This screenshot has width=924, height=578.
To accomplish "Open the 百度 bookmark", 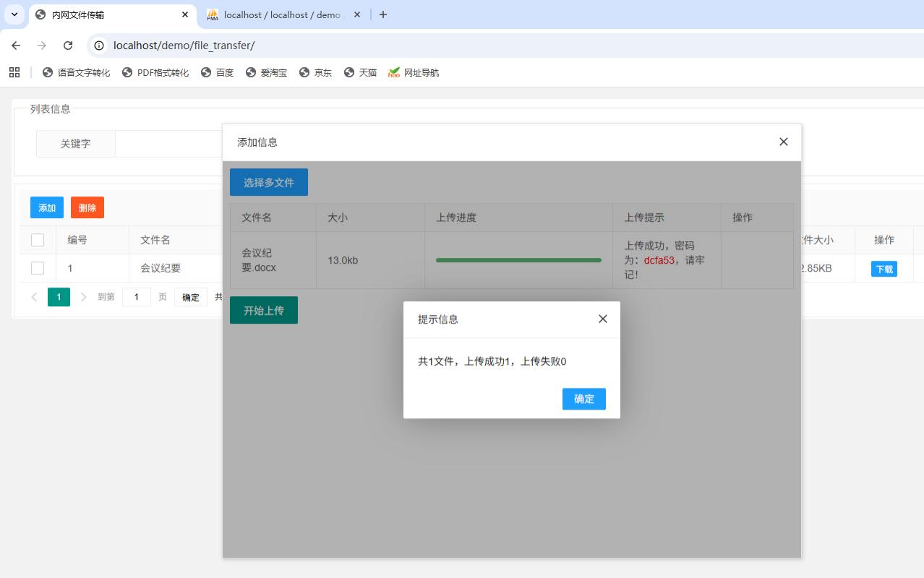I will (x=218, y=72).
